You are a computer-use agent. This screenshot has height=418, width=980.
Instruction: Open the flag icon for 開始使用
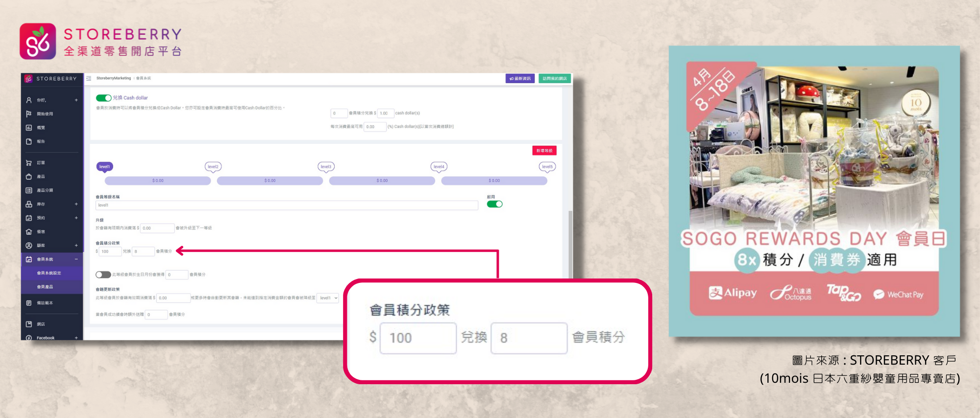(29, 114)
